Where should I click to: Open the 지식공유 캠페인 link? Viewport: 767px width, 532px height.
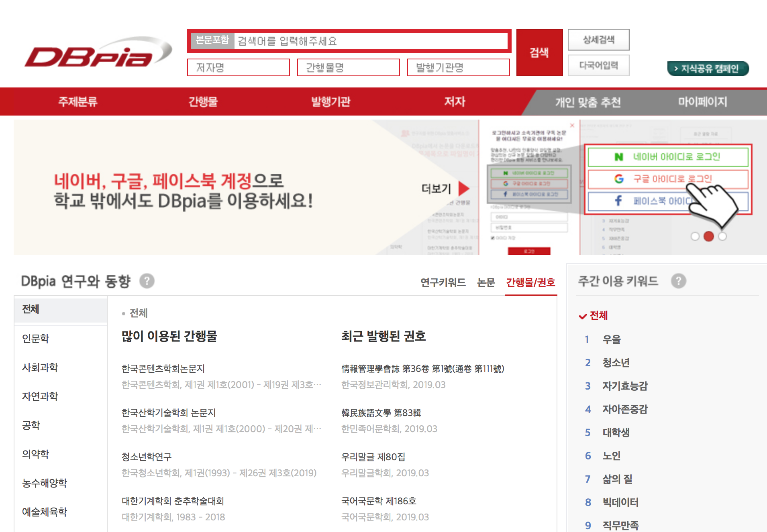point(708,69)
